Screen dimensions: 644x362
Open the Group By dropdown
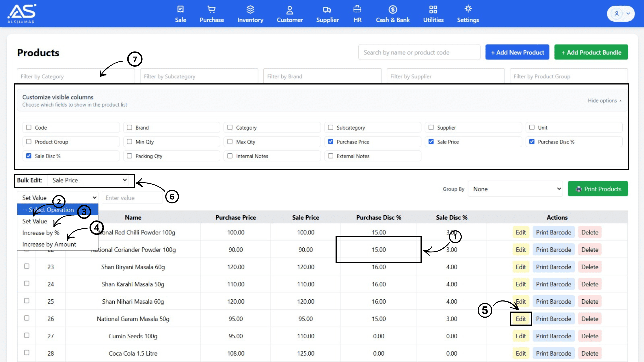[x=515, y=189]
